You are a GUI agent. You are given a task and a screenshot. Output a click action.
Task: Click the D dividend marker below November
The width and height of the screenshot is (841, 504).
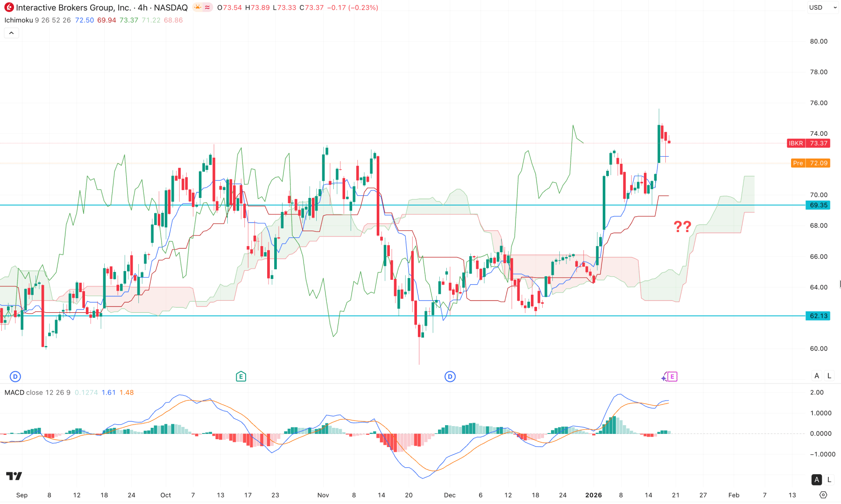click(450, 376)
